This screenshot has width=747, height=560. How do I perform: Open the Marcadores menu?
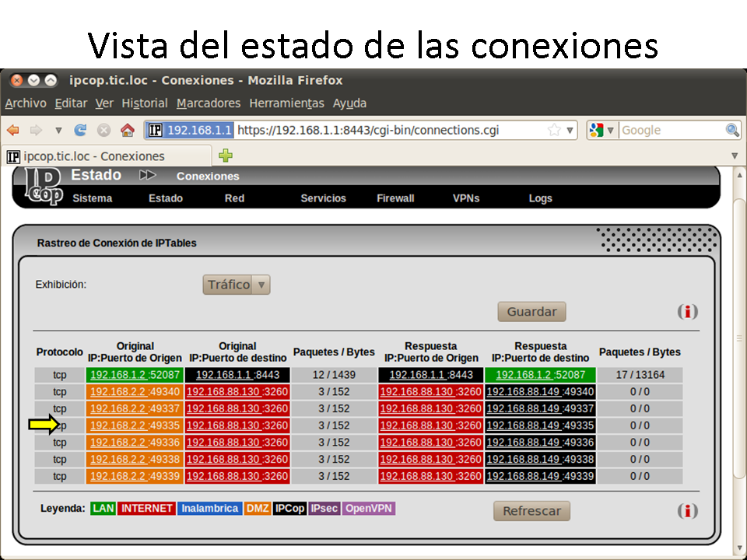click(209, 103)
